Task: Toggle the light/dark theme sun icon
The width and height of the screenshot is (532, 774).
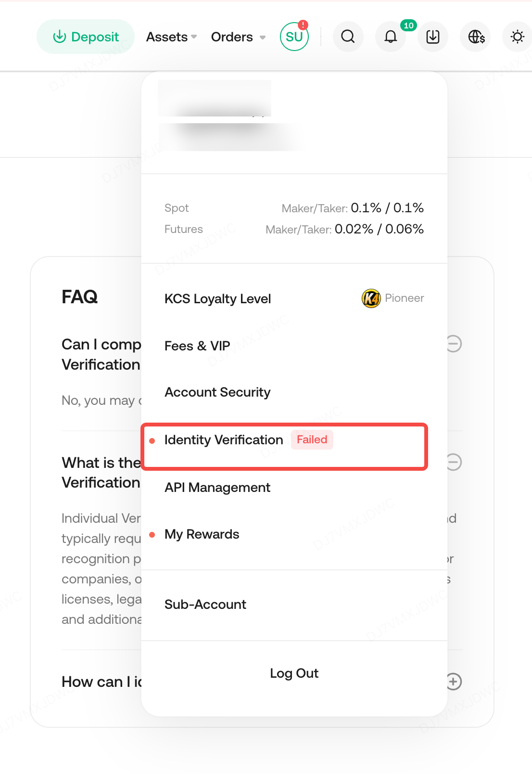Action: (517, 37)
